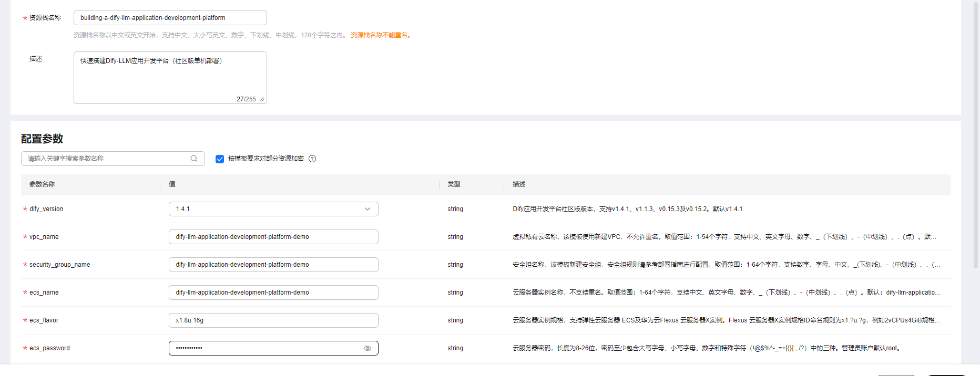The width and height of the screenshot is (980, 376).
Task: Click the 按模板要求对部分资源加密 label
Action: pyautogui.click(x=266, y=159)
